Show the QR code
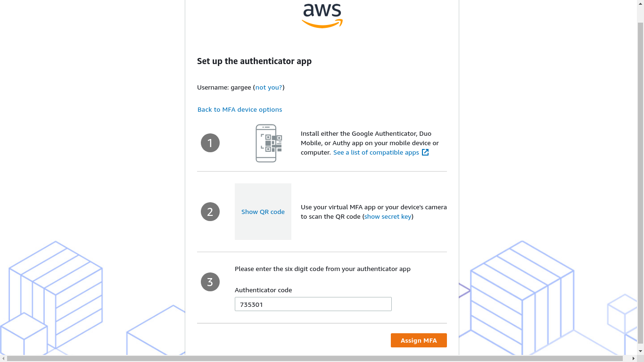 coord(263,212)
